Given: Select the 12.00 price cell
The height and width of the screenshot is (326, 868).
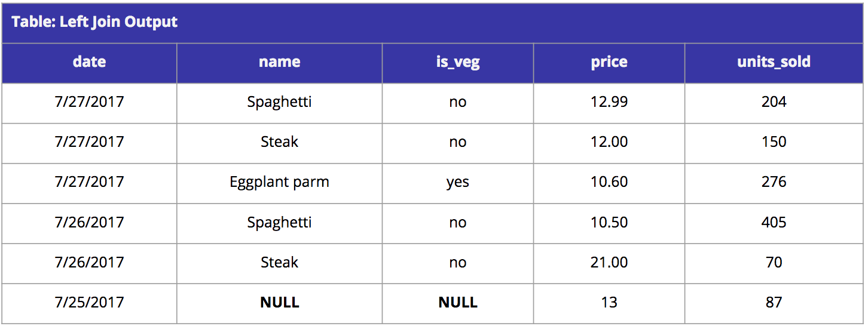Looking at the screenshot, I should pyautogui.click(x=609, y=143).
